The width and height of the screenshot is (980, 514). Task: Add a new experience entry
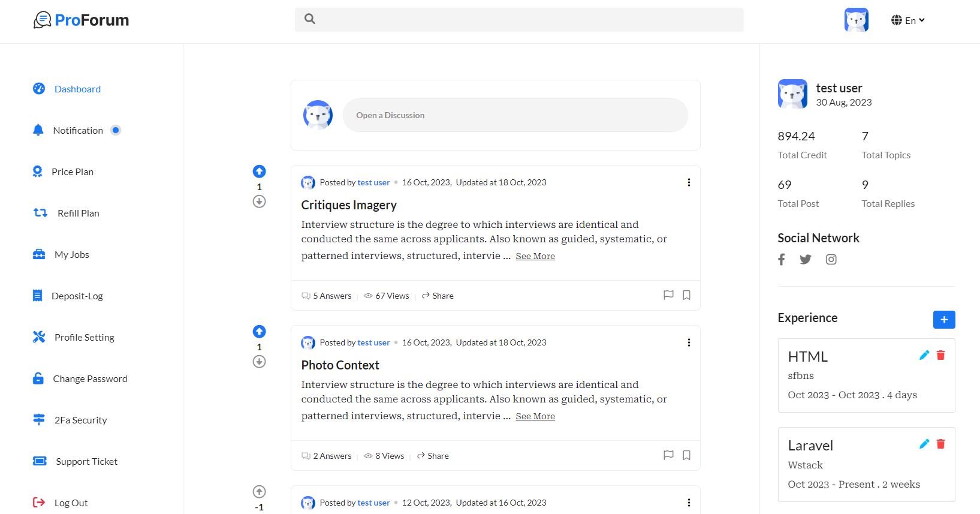pyautogui.click(x=944, y=320)
